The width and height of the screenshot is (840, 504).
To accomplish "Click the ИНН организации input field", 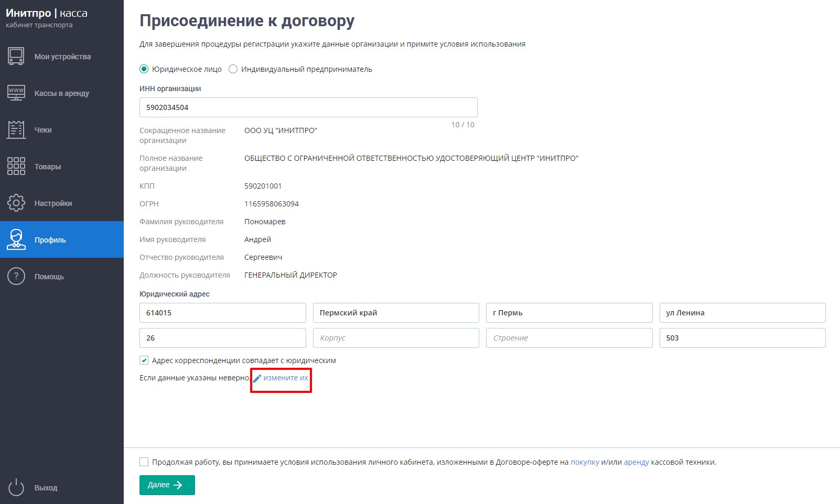I will point(308,107).
